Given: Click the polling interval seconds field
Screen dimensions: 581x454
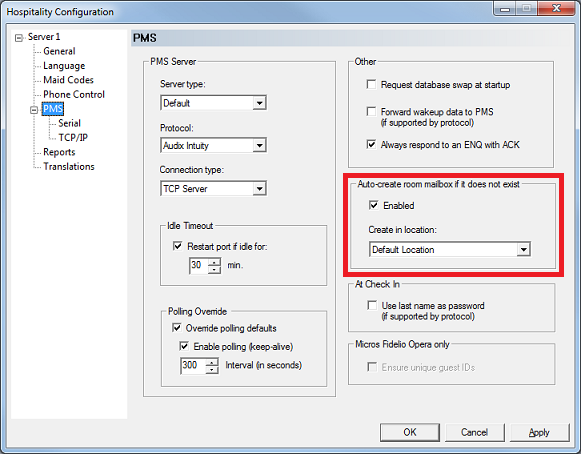Looking at the screenshot, I should point(193,365).
